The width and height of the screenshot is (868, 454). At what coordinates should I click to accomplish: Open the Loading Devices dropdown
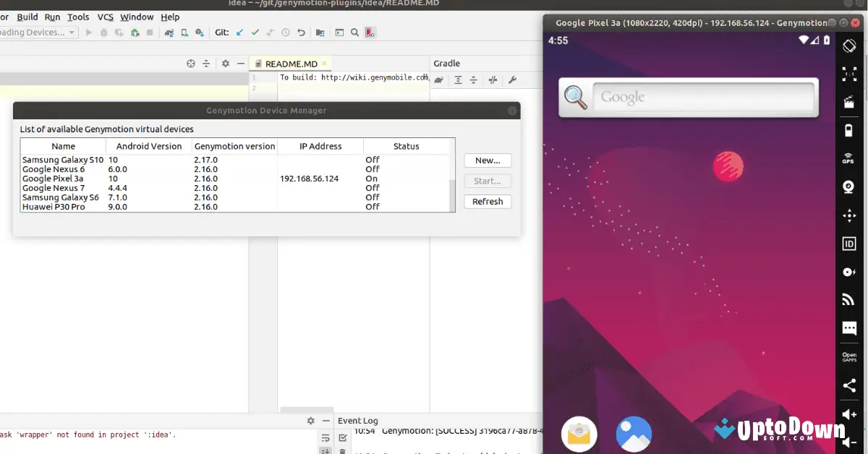[40, 32]
